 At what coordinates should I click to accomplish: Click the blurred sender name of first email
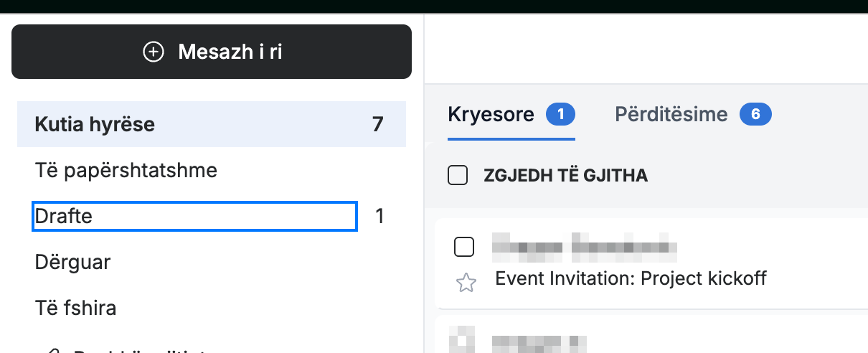(x=585, y=247)
